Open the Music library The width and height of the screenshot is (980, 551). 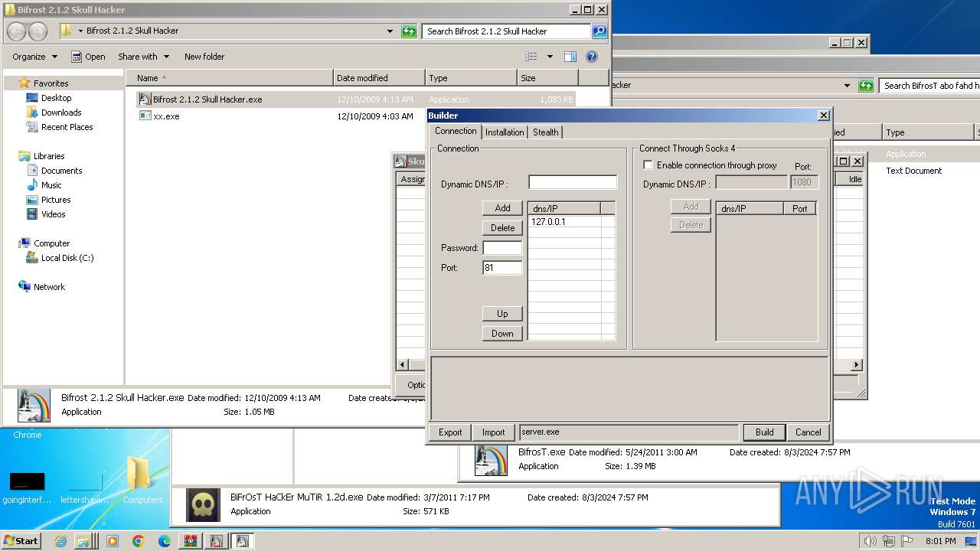click(x=51, y=185)
